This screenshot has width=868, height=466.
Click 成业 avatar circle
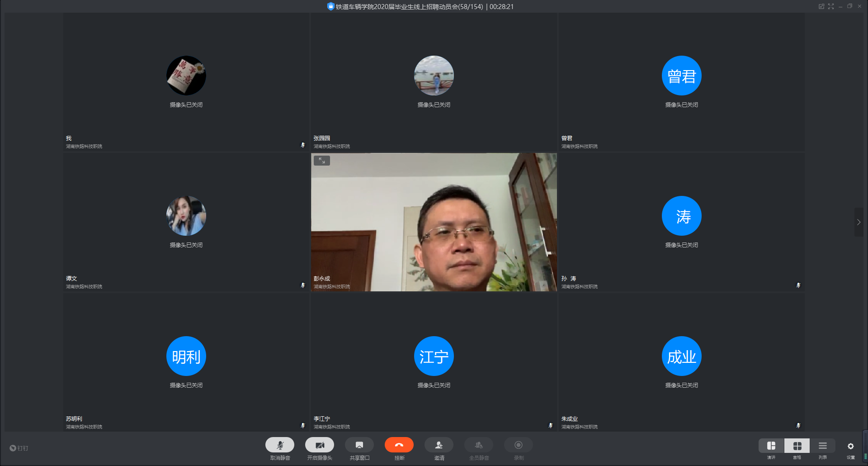pos(682,356)
